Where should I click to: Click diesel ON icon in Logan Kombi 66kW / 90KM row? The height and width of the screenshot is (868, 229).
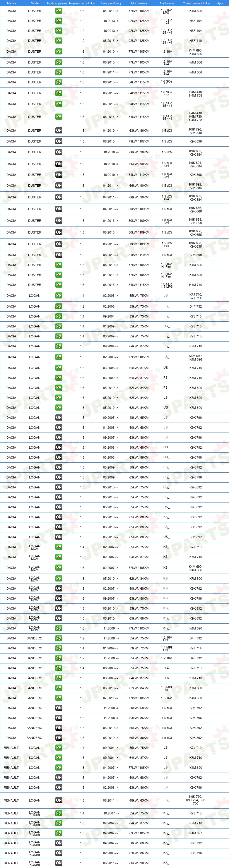tap(59, 863)
